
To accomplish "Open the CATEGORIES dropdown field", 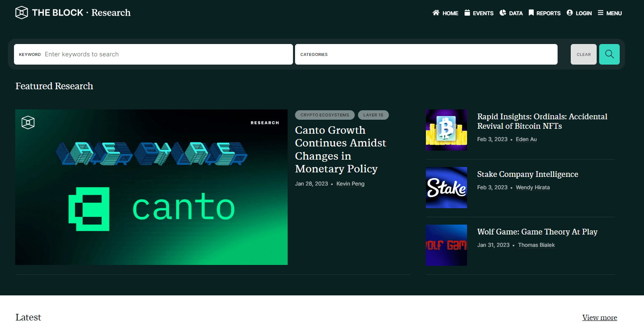I will 426,54.
